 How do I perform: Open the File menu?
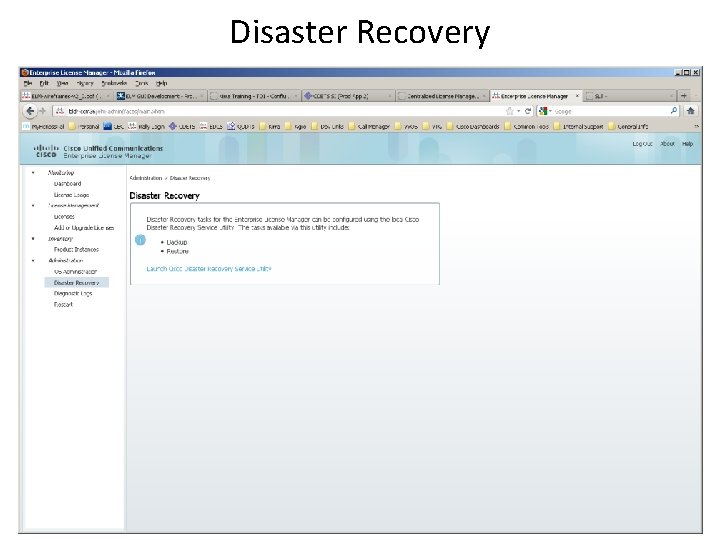28,83
